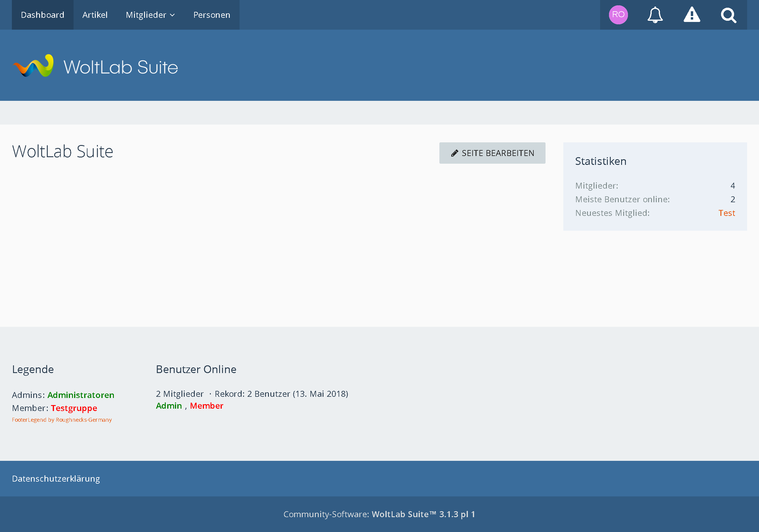Expand the Mitglieder dropdown menu
The height and width of the screenshot is (532, 759).
150,15
